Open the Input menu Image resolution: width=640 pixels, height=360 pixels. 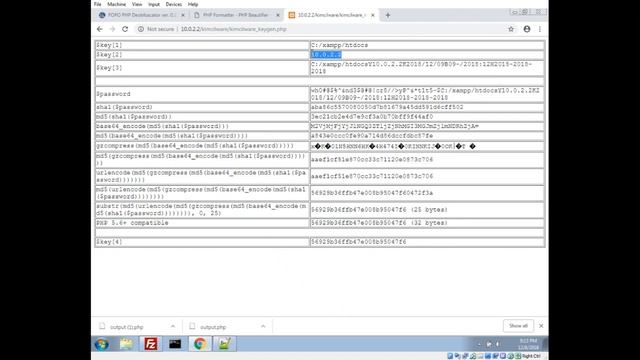pos(154,4)
